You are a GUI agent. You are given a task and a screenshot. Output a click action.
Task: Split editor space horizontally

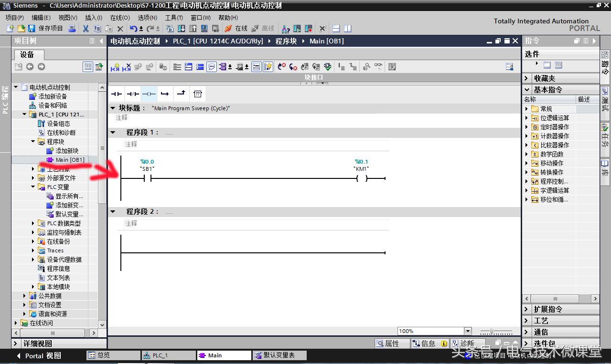[336, 29]
